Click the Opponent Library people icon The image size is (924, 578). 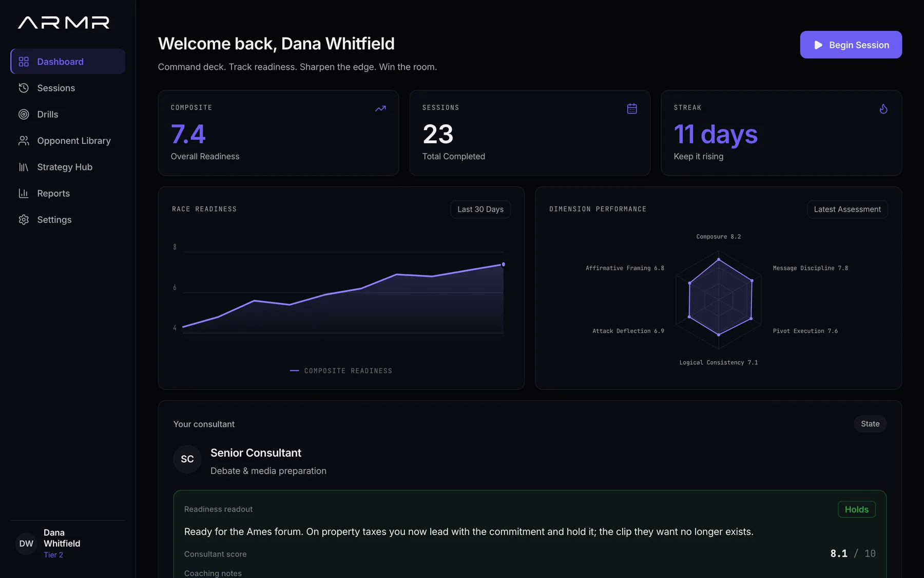[24, 140]
